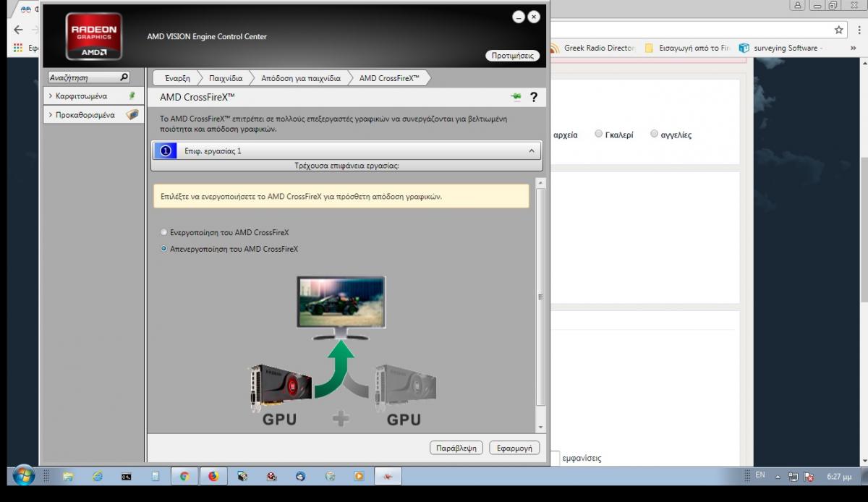Minimize the AMD VISION Engine Control Center
Screen dimensions: 868x502
click(518, 17)
